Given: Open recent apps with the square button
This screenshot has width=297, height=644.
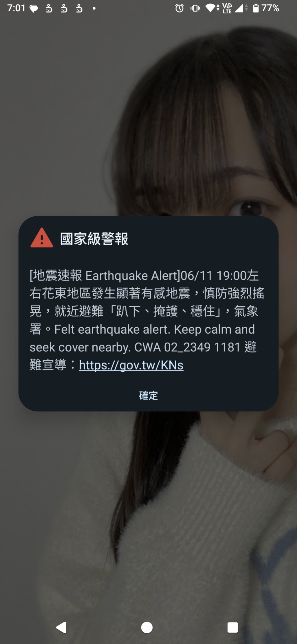Looking at the screenshot, I should [233, 627].
